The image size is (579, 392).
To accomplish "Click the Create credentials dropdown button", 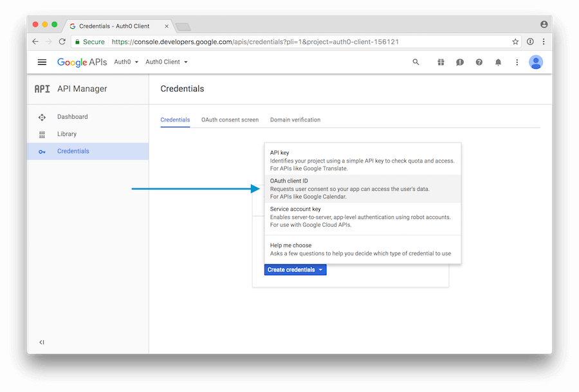I will pyautogui.click(x=295, y=269).
